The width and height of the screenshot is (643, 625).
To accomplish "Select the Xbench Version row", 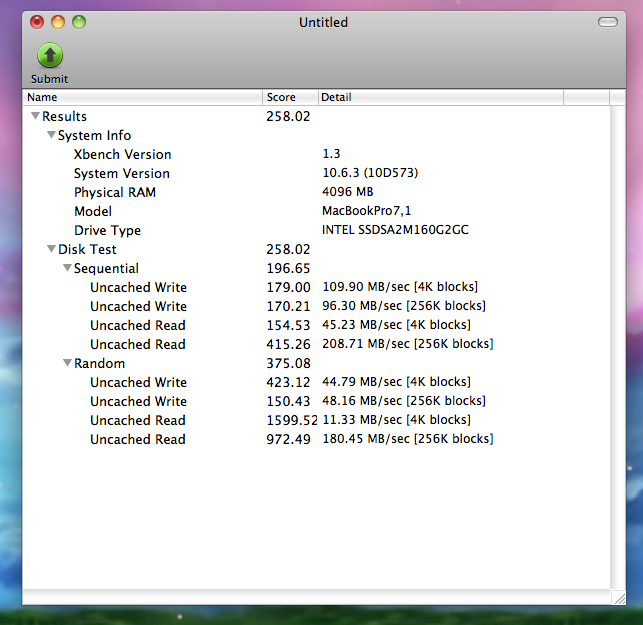I will point(316,154).
